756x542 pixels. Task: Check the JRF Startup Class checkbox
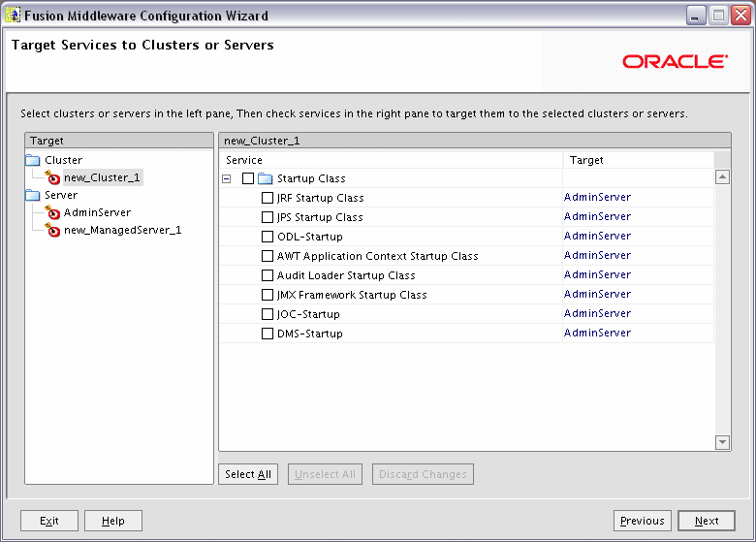pyautogui.click(x=268, y=198)
